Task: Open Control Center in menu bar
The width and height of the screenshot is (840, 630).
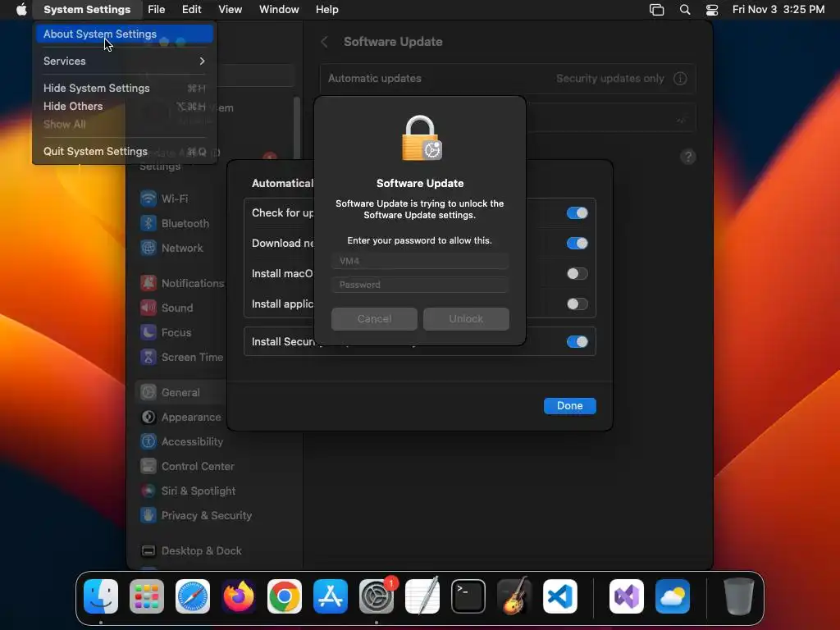Action: coord(712,9)
